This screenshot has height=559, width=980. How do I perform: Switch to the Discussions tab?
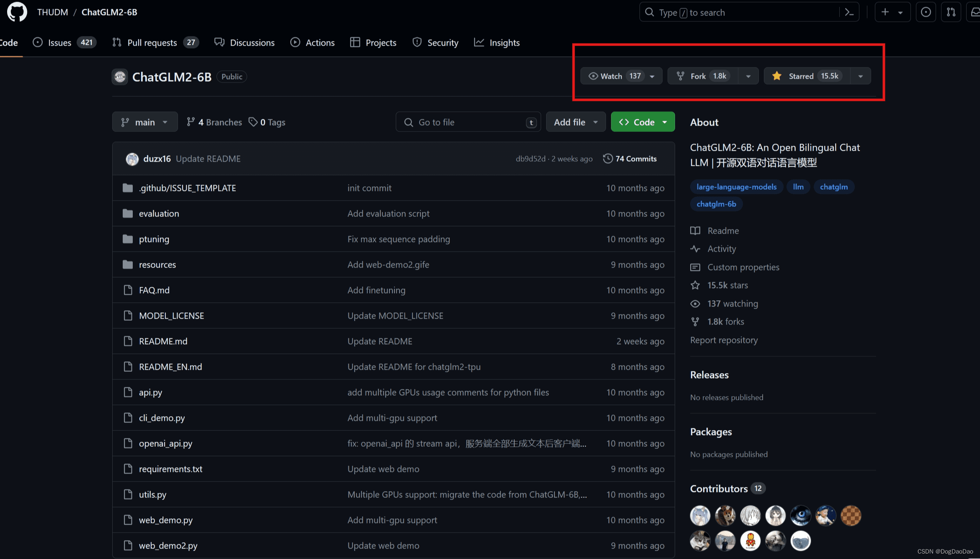point(244,43)
